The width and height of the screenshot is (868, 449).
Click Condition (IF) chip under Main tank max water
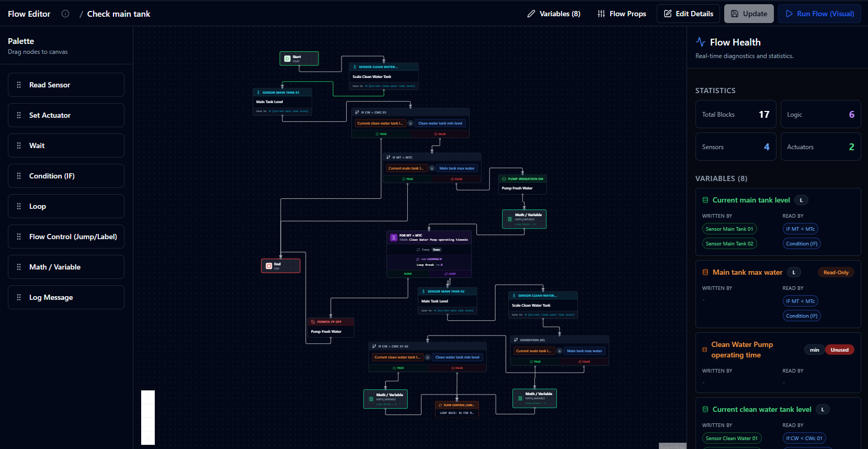coord(802,316)
